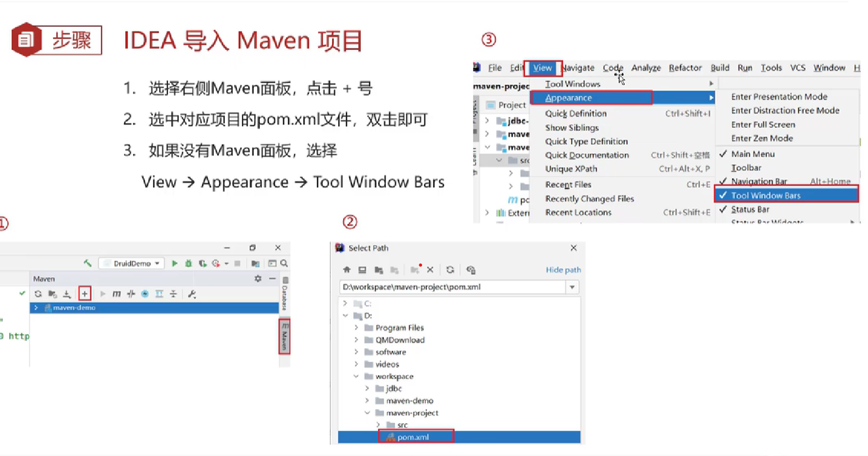Click the Hide path link
This screenshot has width=868, height=456.
coord(563,270)
